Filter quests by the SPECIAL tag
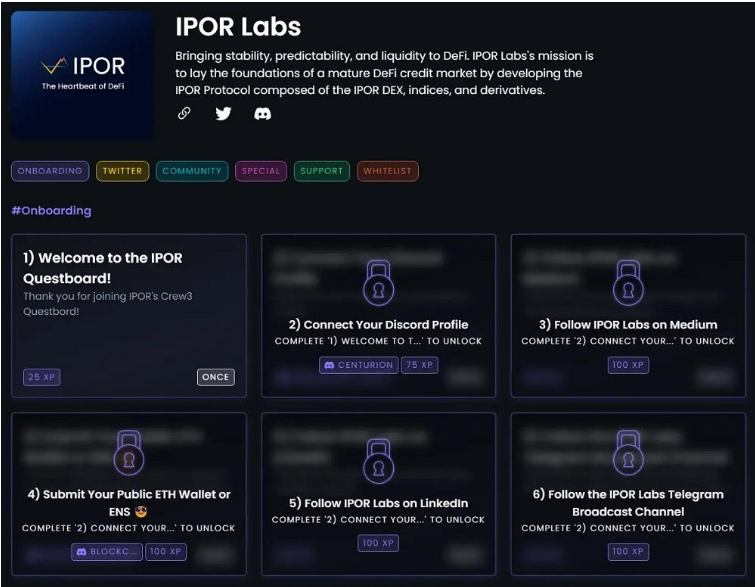Image resolution: width=755 pixels, height=587 pixels. (x=261, y=171)
